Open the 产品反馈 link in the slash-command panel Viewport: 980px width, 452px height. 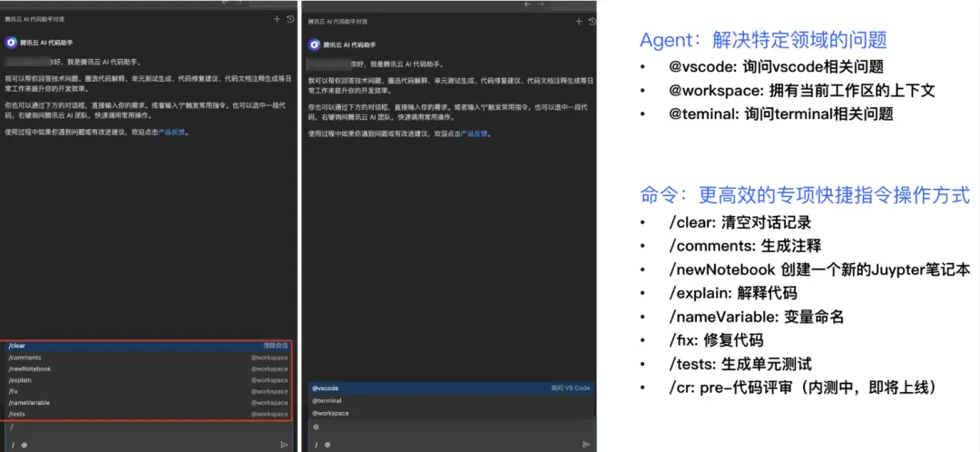[x=171, y=132]
